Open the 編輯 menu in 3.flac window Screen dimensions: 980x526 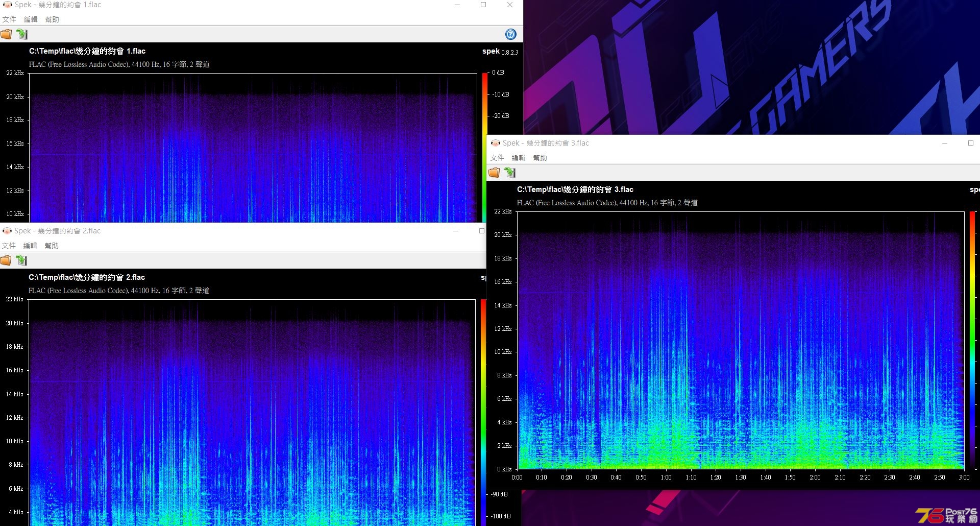[x=519, y=158]
